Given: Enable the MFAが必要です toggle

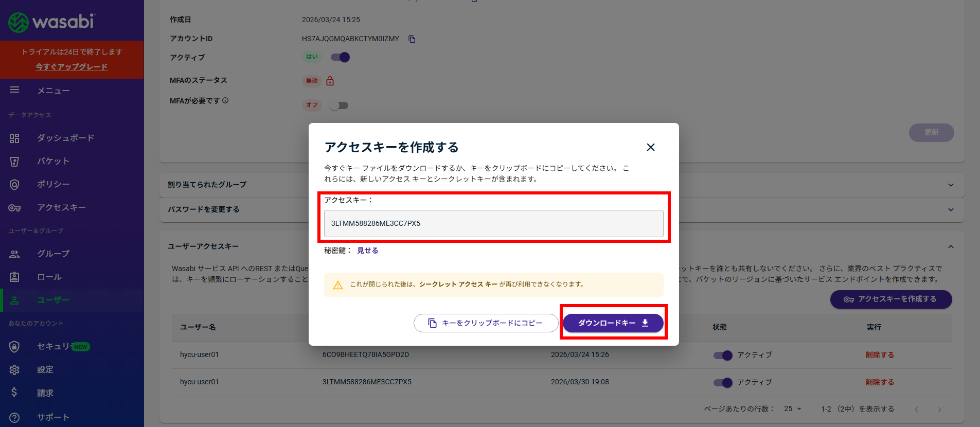Looking at the screenshot, I should pos(339,105).
